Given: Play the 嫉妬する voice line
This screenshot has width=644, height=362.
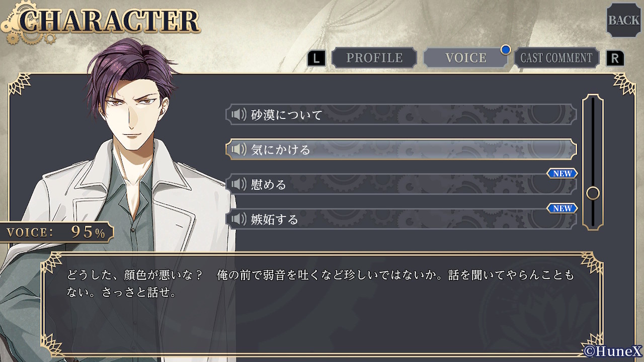Looking at the screenshot, I should (x=401, y=219).
